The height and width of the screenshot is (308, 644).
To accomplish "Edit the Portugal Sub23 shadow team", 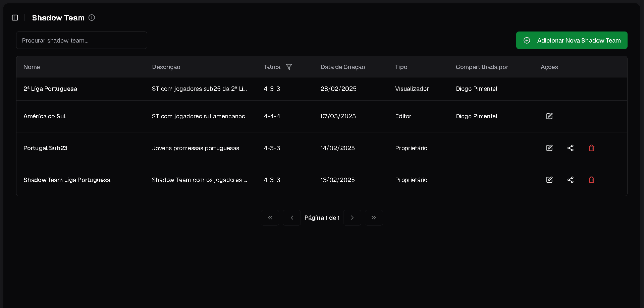I will click(549, 148).
